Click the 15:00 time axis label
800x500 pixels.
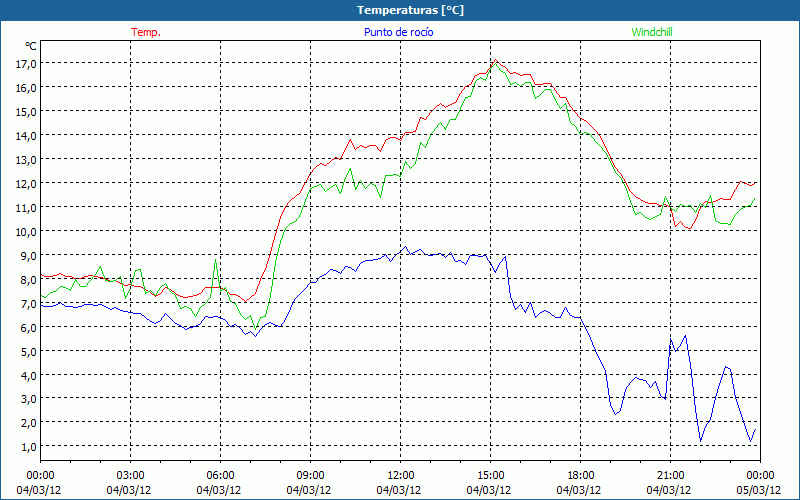(x=490, y=476)
